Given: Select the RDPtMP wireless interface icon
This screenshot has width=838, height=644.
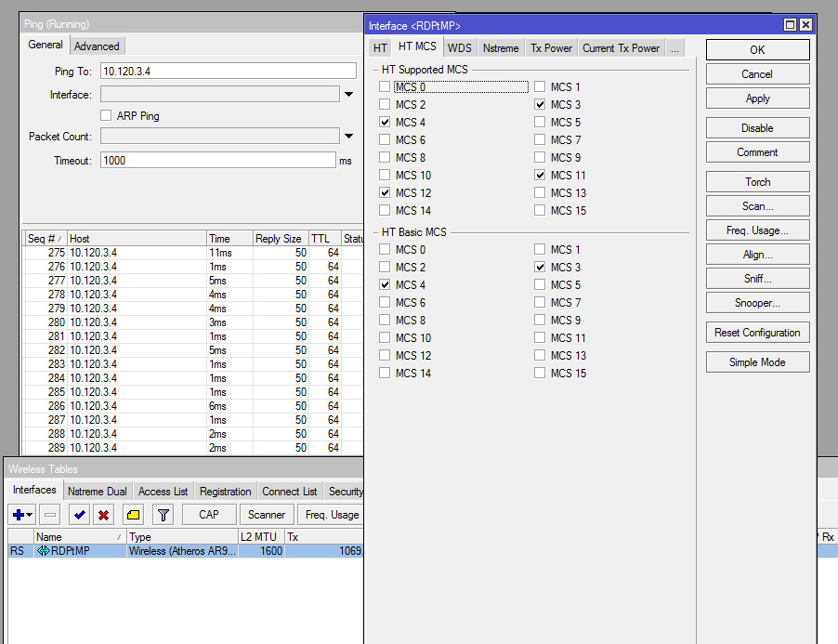Looking at the screenshot, I should tap(44, 551).
